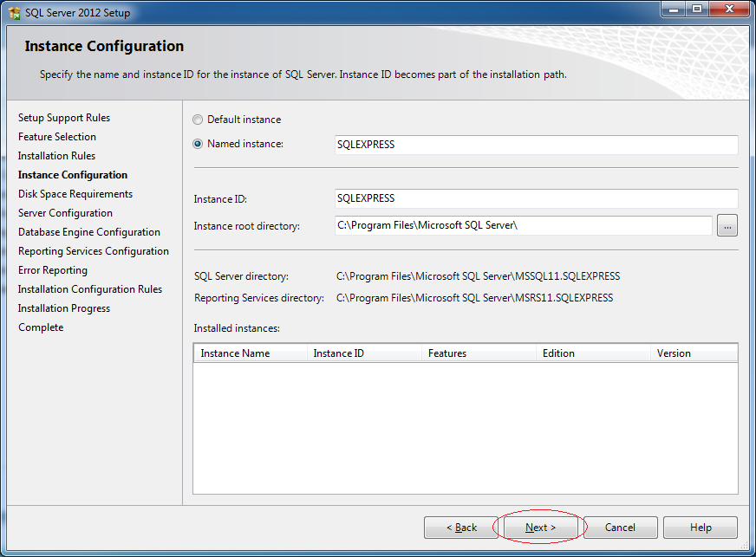Click the Named instance text field

(536, 145)
